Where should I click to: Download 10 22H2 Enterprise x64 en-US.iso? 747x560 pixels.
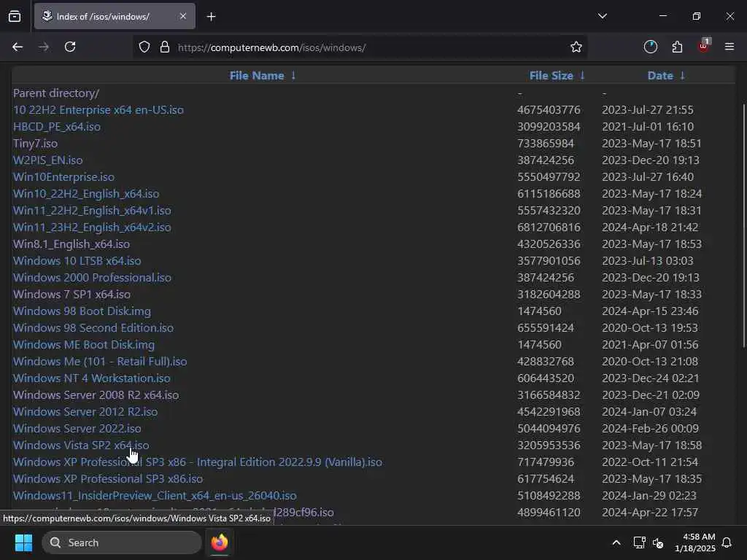coord(98,109)
